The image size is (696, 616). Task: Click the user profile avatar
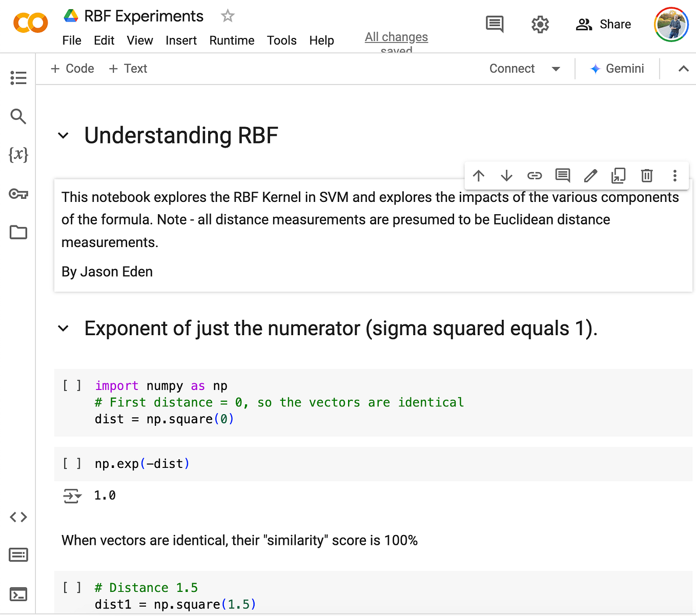[671, 24]
